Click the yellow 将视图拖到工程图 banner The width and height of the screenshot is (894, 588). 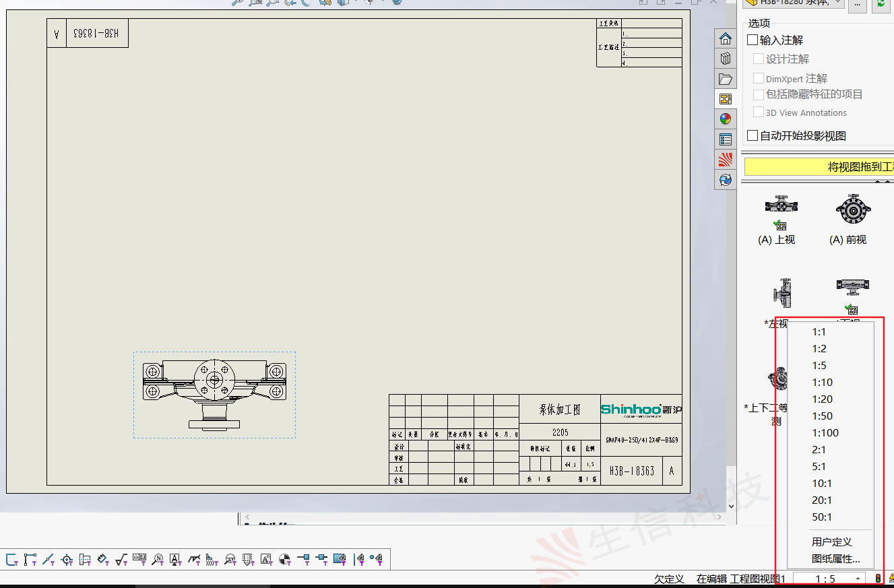(x=819, y=167)
